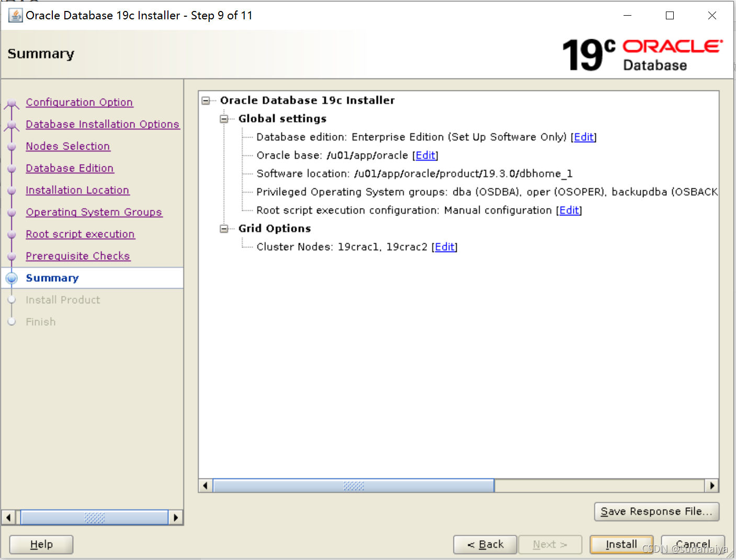Select the Oracle Database 19c Installer heading
736x560 pixels.
click(308, 100)
